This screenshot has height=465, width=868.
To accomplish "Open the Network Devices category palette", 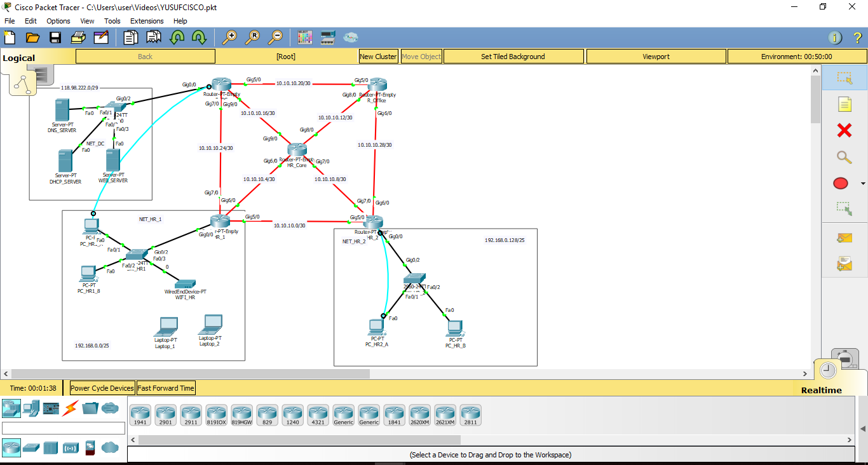I will coord(11,408).
